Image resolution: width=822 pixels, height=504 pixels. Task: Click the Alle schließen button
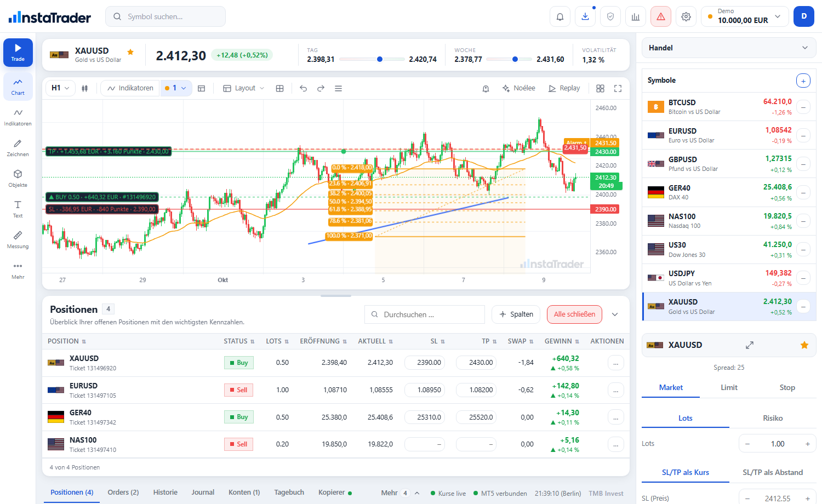[574, 314]
